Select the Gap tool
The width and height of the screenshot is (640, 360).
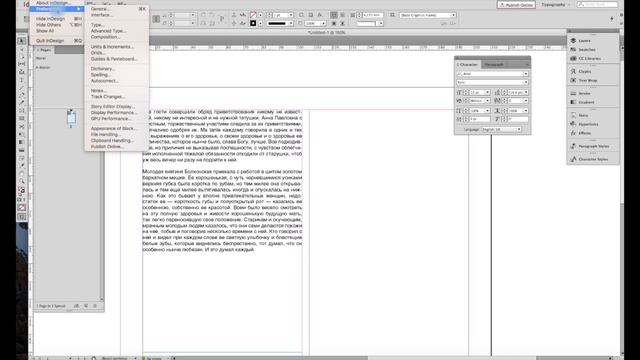[22, 64]
